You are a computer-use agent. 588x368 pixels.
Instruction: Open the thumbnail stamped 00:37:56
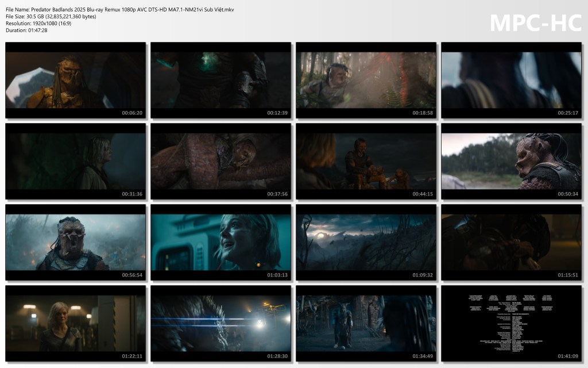(221, 161)
